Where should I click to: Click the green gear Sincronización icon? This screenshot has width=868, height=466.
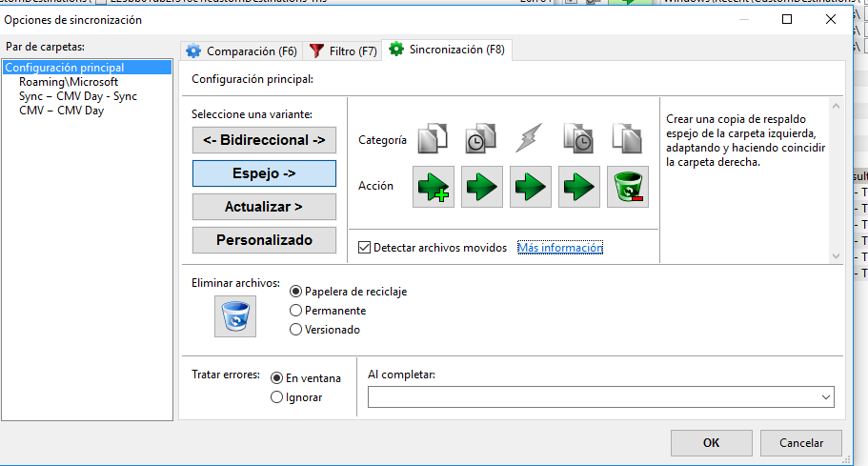tap(396, 50)
